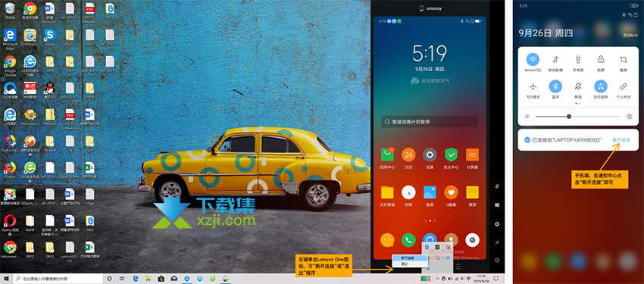Toggle Bluetooth in the notification panel
The height and width of the screenshot is (284, 644).
(x=555, y=86)
